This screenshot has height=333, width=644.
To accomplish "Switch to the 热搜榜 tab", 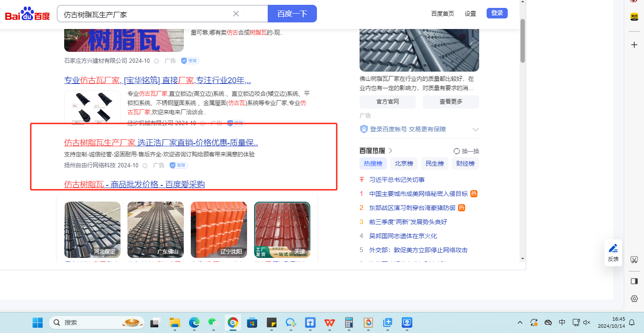I will 373,163.
